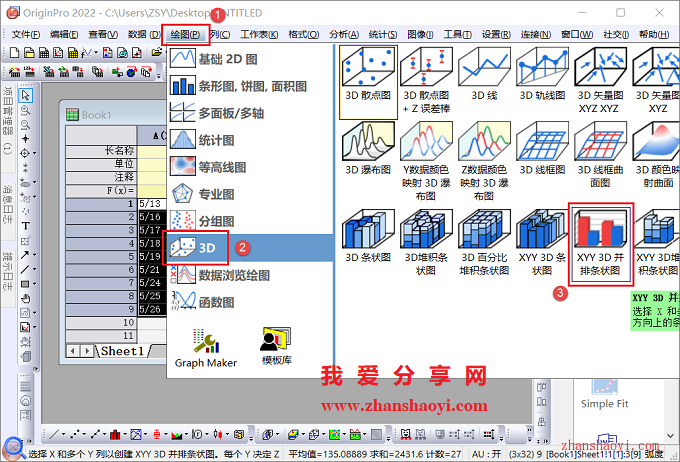This screenshot has width=680, height=462.
Task: Choose the 3D 矢量图 XYZ XYZ template
Action: pyautogui.click(x=600, y=82)
